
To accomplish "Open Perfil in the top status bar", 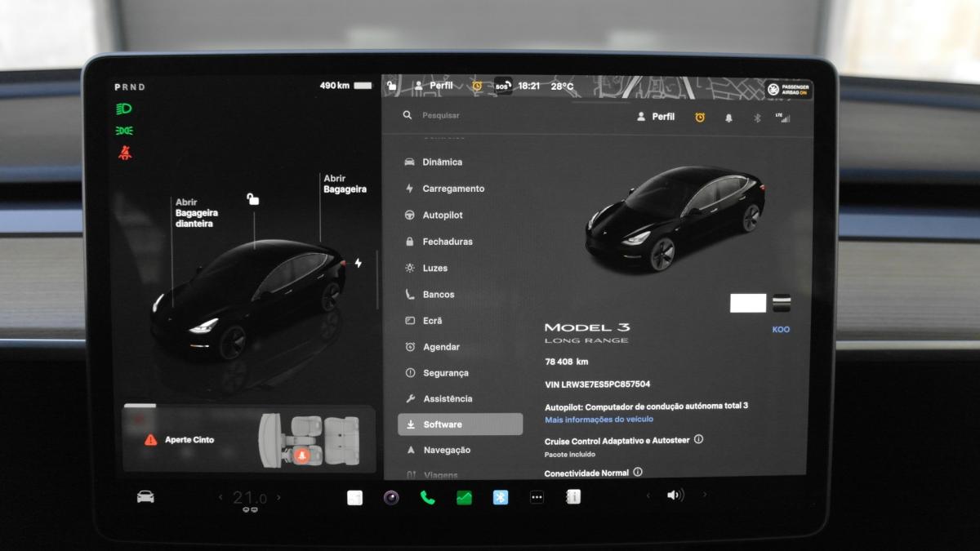I will click(434, 86).
